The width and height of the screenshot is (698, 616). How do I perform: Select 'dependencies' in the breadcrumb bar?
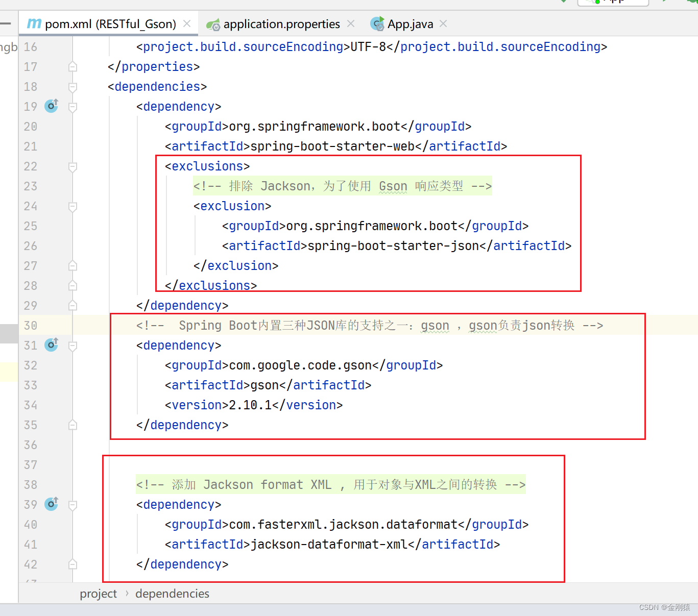coord(172,594)
